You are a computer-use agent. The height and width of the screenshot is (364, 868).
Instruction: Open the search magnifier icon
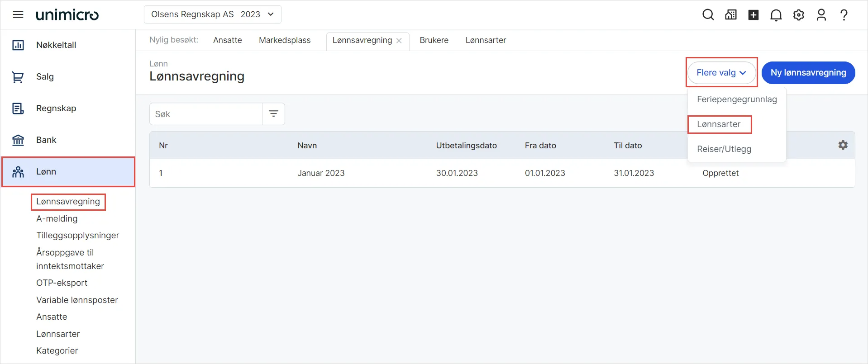pos(708,15)
